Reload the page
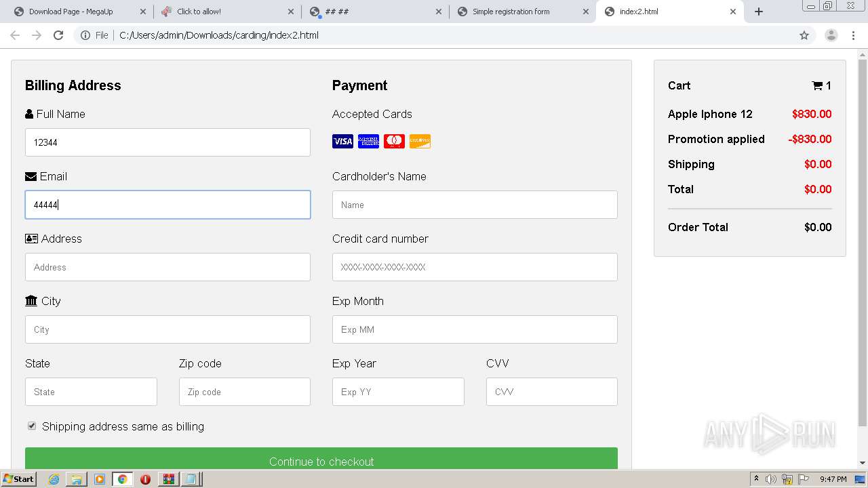868x488 pixels. tap(58, 35)
